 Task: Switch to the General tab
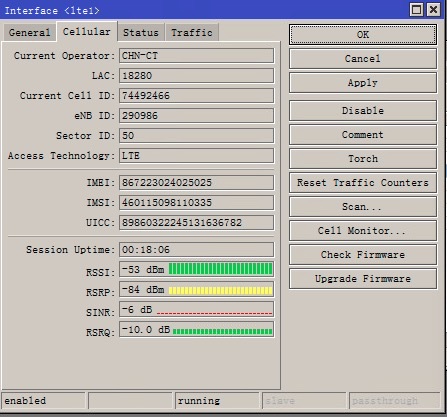tap(29, 33)
